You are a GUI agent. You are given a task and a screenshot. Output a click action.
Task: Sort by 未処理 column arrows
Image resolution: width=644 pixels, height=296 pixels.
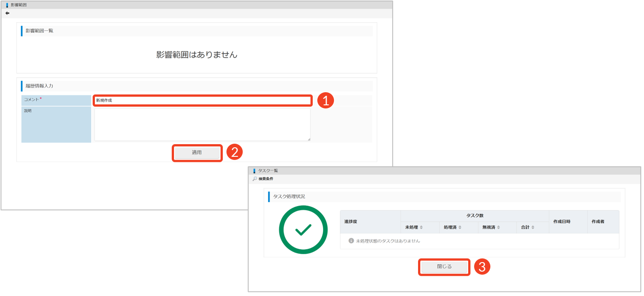421,227
